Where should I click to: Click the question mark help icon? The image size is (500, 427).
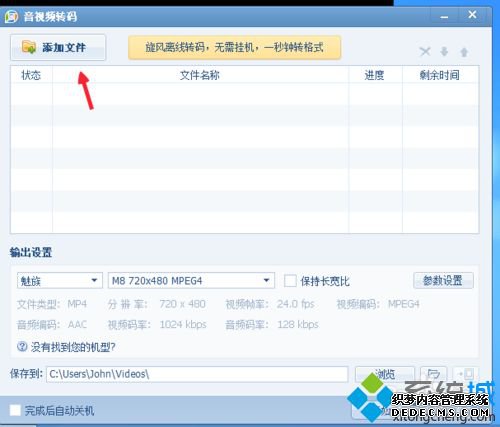(x=22, y=347)
